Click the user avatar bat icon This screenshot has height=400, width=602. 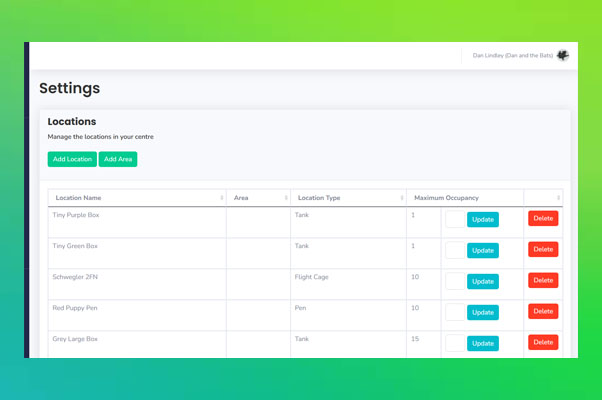(x=562, y=55)
